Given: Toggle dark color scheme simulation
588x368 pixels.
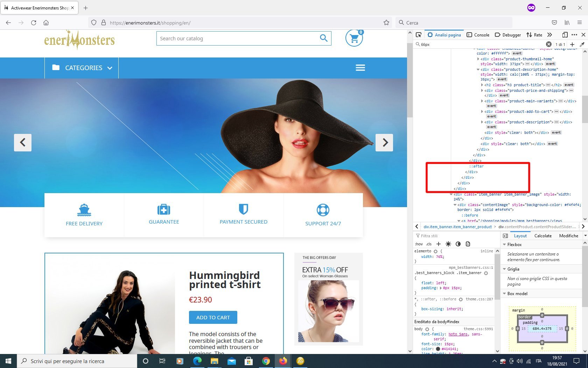Looking at the screenshot, I should pos(458,244).
